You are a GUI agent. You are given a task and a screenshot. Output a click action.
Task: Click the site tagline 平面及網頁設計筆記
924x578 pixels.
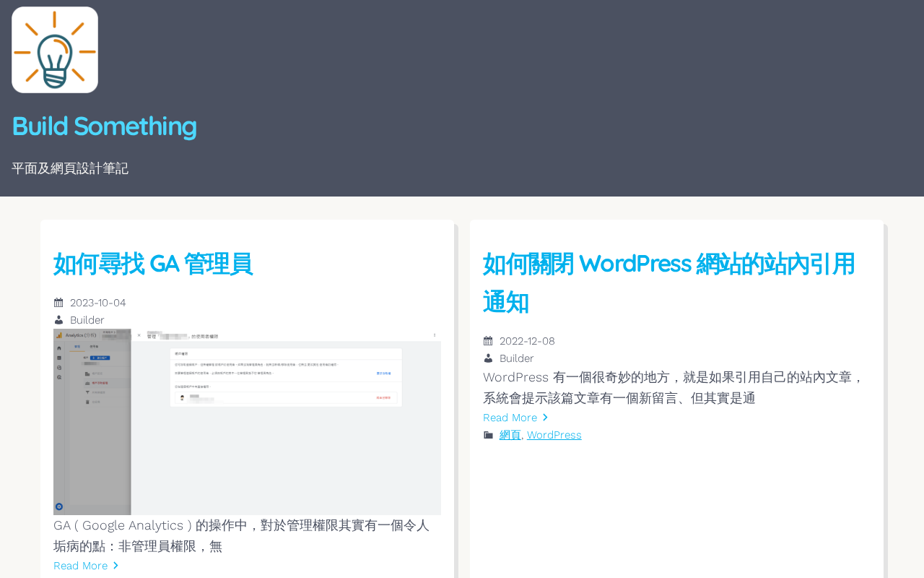point(70,168)
